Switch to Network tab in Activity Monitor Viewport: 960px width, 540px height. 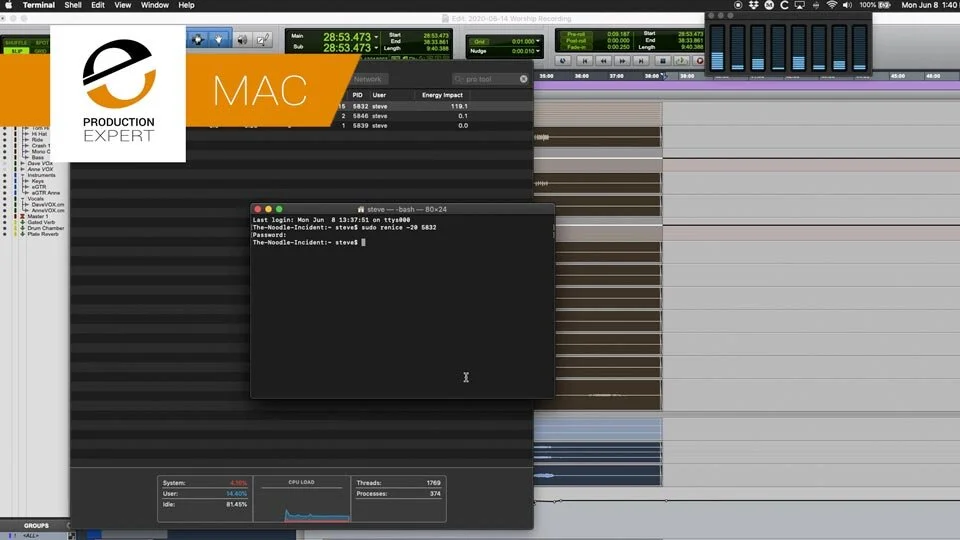click(367, 79)
